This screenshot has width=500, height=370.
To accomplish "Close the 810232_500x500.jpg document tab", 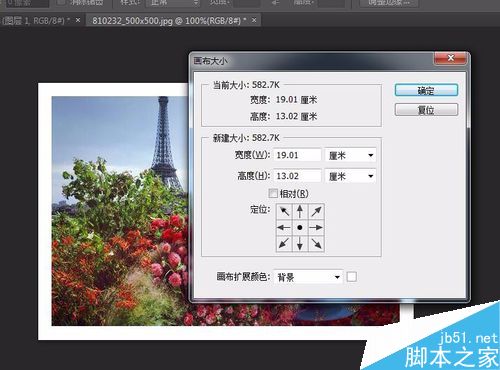I will (x=254, y=20).
